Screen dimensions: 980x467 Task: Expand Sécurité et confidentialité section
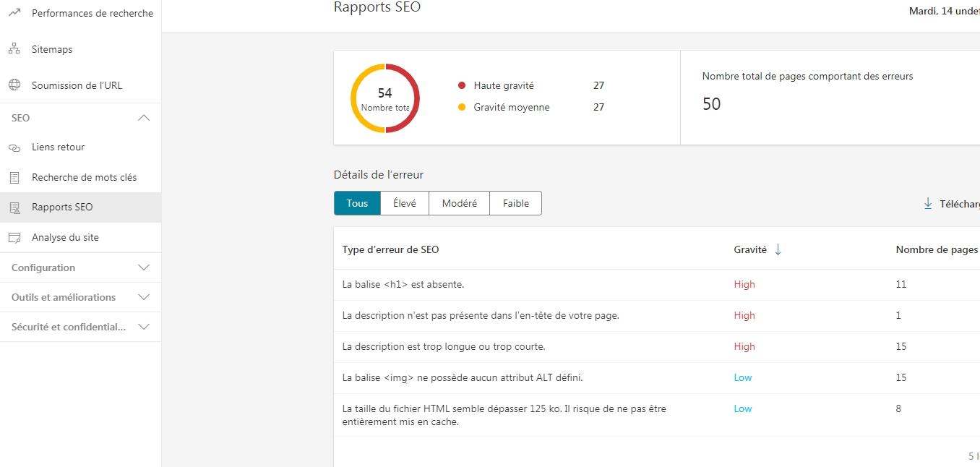[144, 327]
